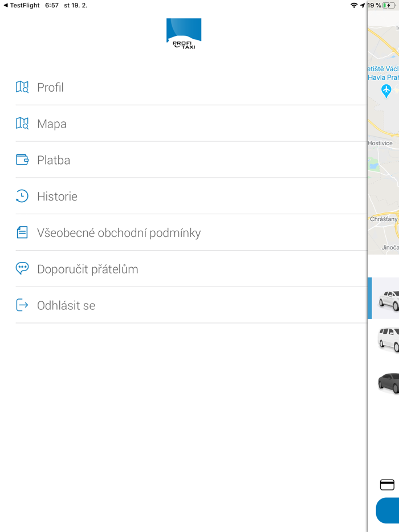The image size is (399, 532).
Task: Click the map icon beside Mapa
Action: click(x=22, y=124)
